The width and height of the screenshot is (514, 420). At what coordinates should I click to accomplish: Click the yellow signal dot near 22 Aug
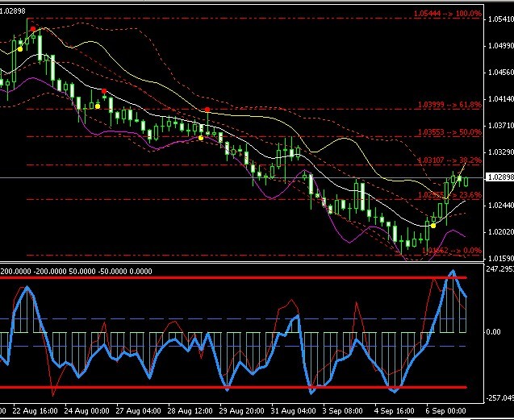coord(20,49)
